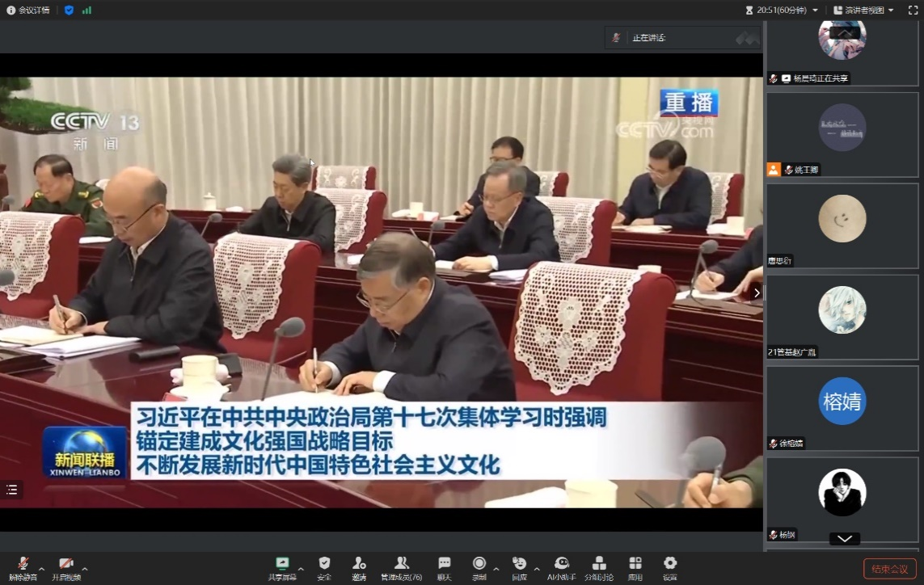
Task: Open the 聊天 chat icon
Action: (x=444, y=566)
